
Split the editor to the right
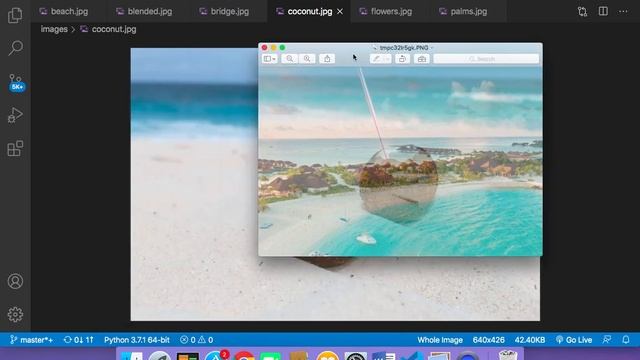click(603, 11)
